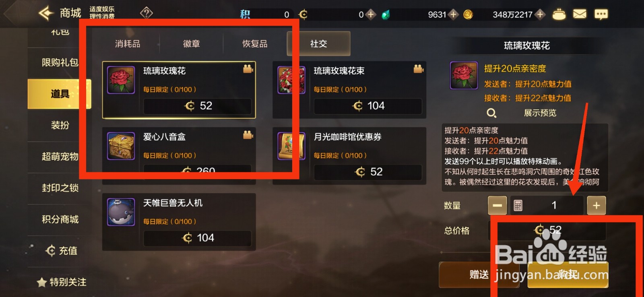This screenshot has height=297, width=644.
Task: Switch to the 消耗品 tab
Action: (128, 43)
